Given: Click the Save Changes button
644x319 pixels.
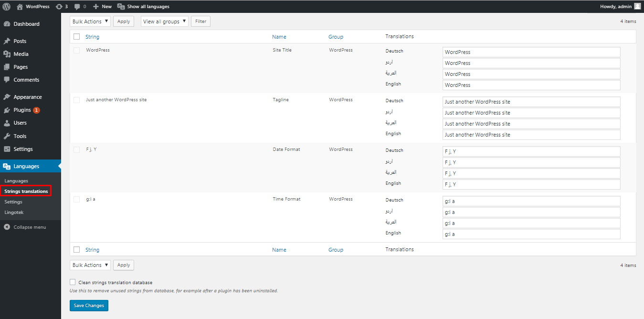Looking at the screenshot, I should pyautogui.click(x=89, y=306).
